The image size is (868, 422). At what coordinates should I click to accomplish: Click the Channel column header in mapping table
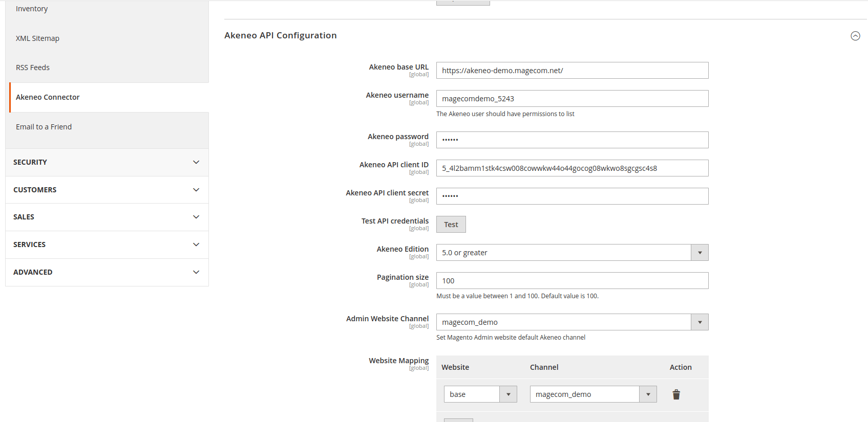[x=544, y=367]
